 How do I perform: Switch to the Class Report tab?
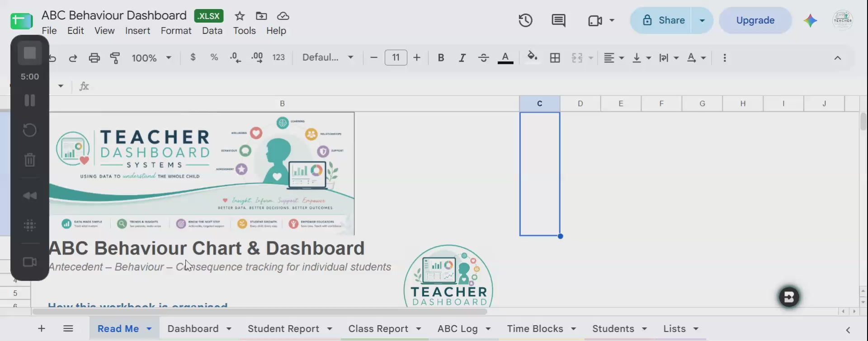click(378, 329)
